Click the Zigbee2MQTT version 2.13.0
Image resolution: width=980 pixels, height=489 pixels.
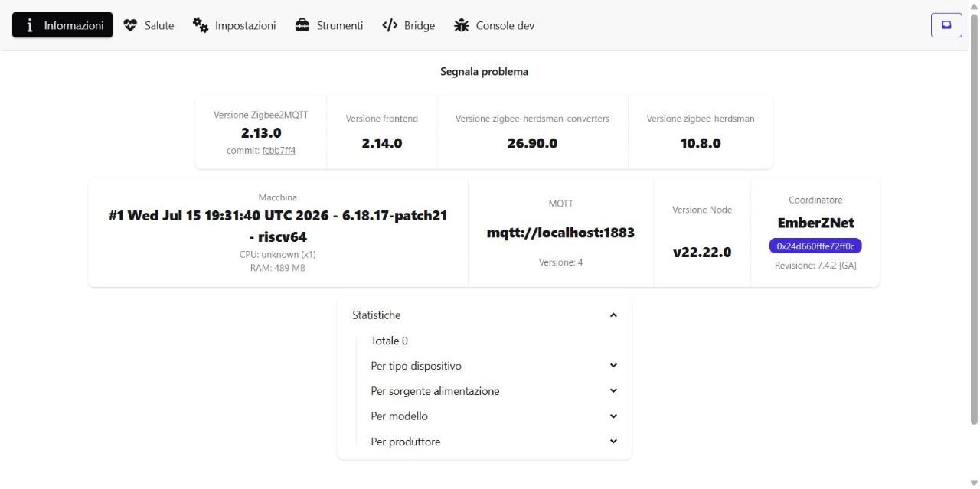point(261,133)
